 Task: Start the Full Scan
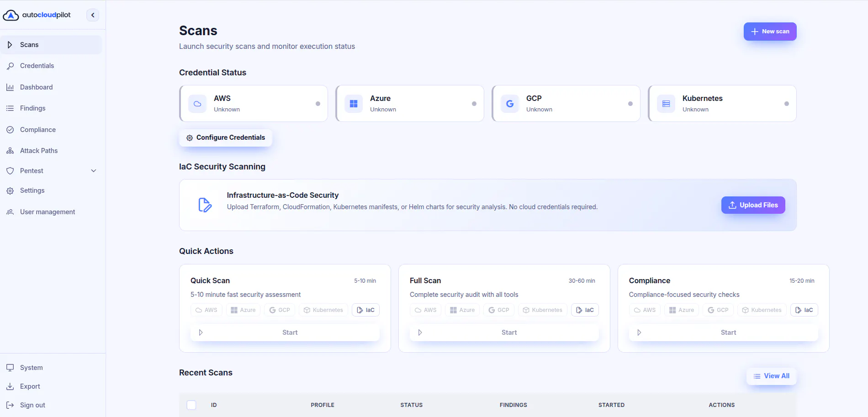coord(504,333)
